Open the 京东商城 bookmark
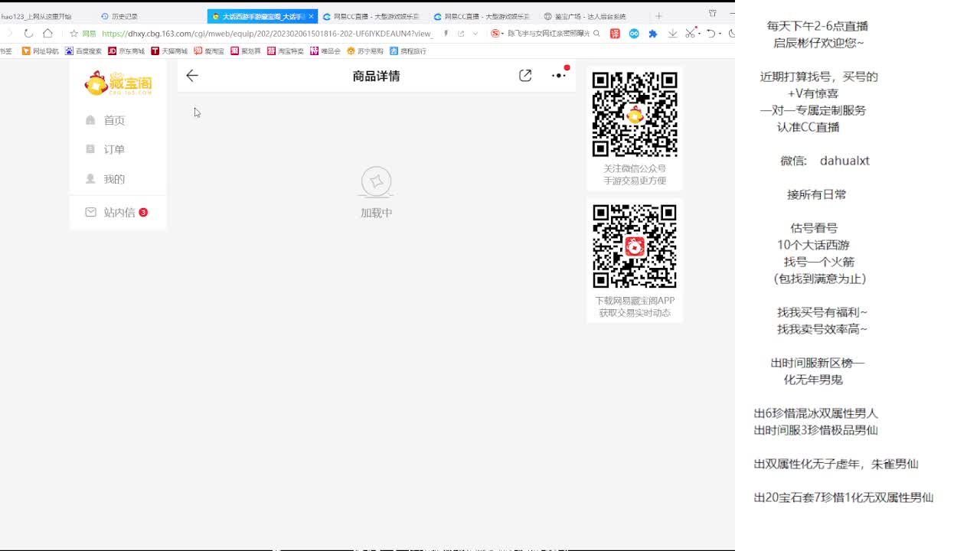This screenshot has height=551, width=980. tap(126, 51)
